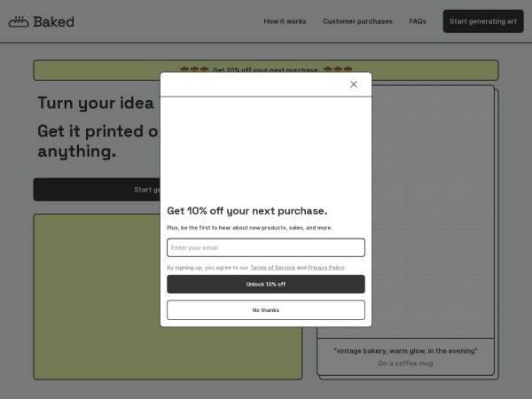Click the Baked wordmark text
The image size is (532, 399).
point(54,21)
